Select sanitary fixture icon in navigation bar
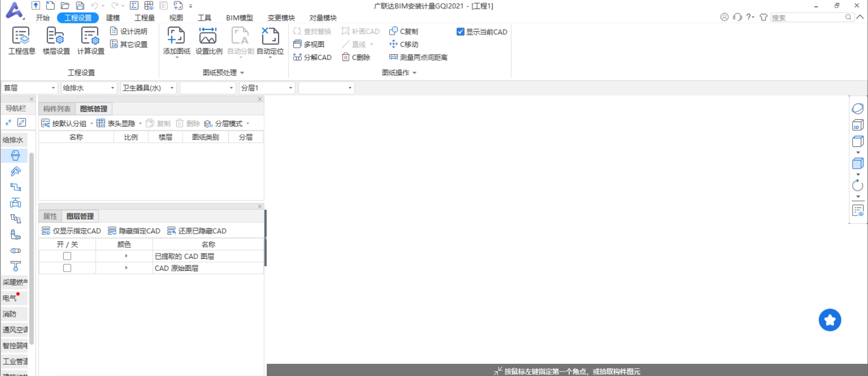Viewport: 868px width, 376px height. click(15, 155)
